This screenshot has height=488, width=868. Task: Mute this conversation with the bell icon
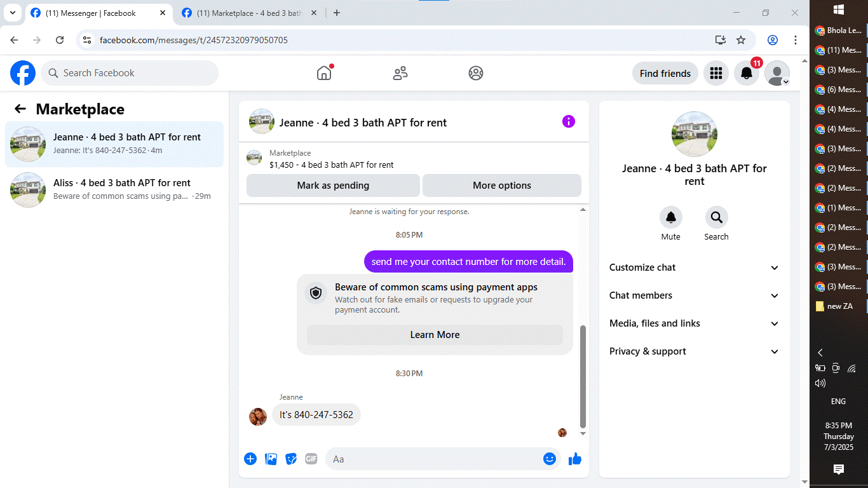[670, 217]
